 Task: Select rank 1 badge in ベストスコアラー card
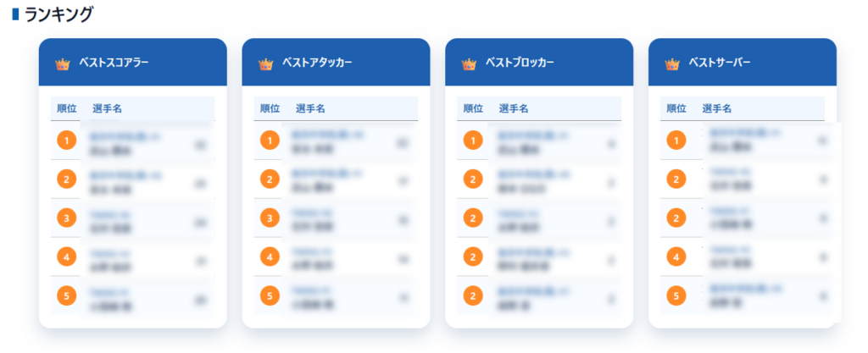66,140
